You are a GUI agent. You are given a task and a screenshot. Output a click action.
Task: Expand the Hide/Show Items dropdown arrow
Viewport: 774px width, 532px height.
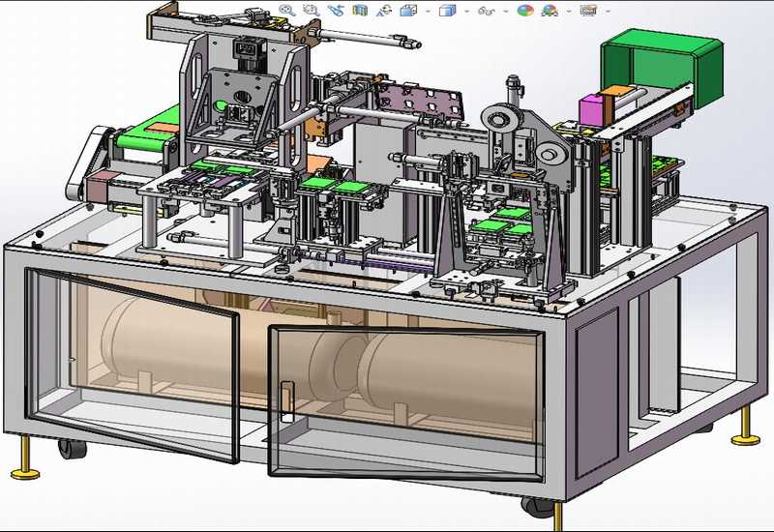(505, 11)
